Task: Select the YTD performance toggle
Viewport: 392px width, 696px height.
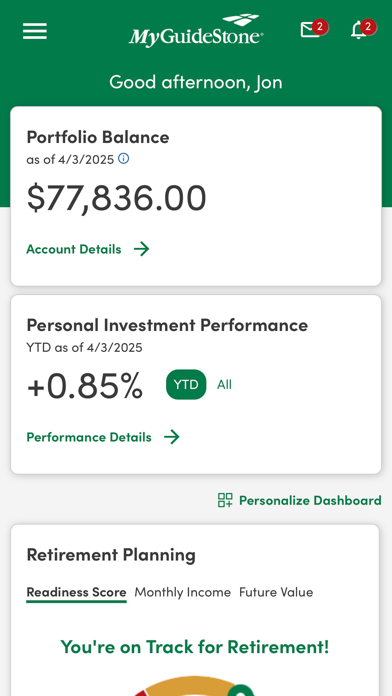Action: pos(186,384)
